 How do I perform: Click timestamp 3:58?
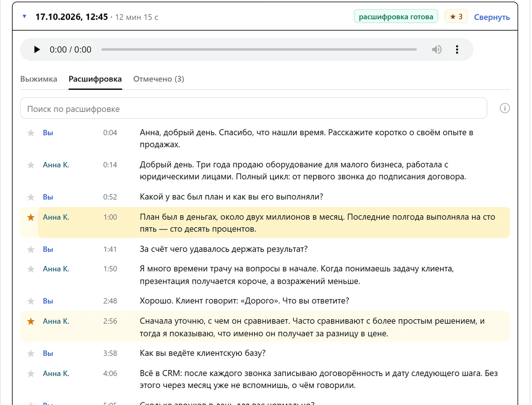click(110, 353)
